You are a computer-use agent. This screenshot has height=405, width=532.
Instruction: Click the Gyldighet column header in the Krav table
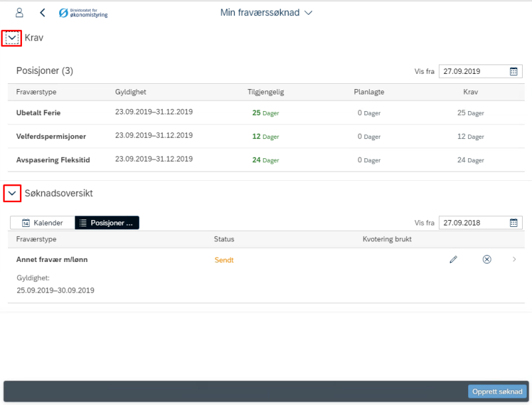[x=130, y=92]
